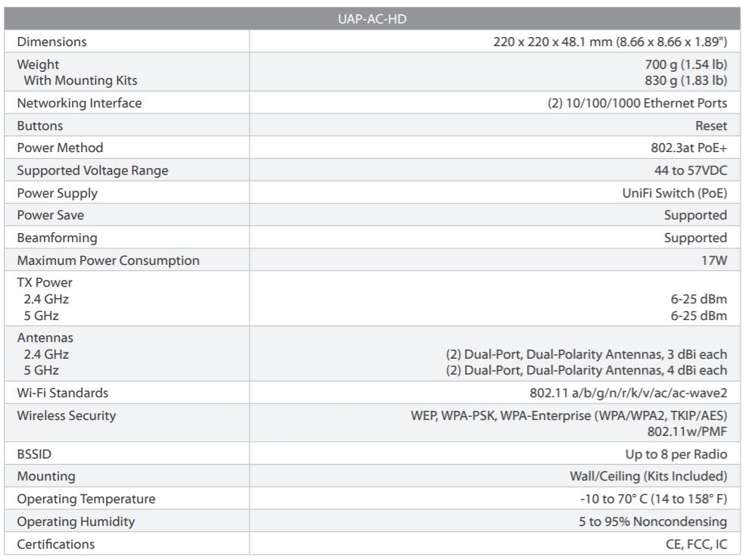The image size is (749, 560).
Task: Select the 830 g (1.83 lb) weight value
Action: click(x=680, y=80)
